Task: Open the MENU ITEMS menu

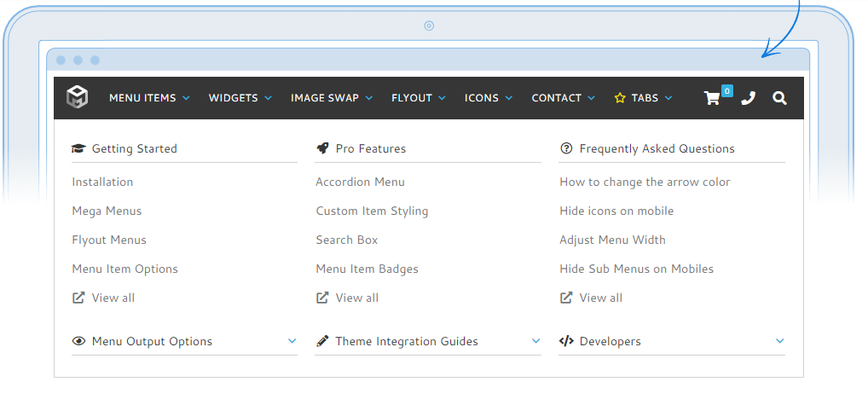Action: tap(142, 98)
